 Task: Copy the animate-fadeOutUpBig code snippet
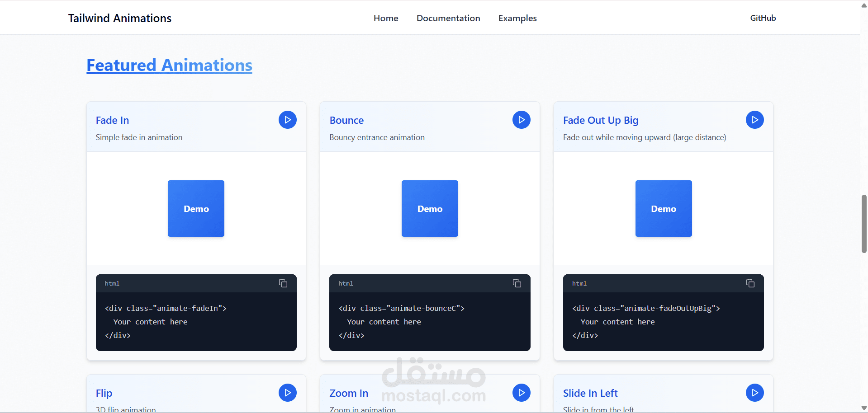(750, 283)
